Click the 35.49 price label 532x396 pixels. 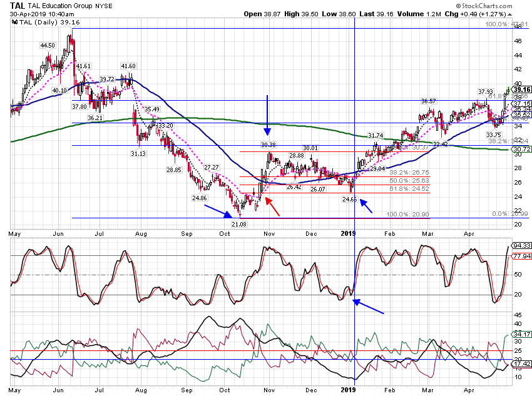[x=151, y=109]
